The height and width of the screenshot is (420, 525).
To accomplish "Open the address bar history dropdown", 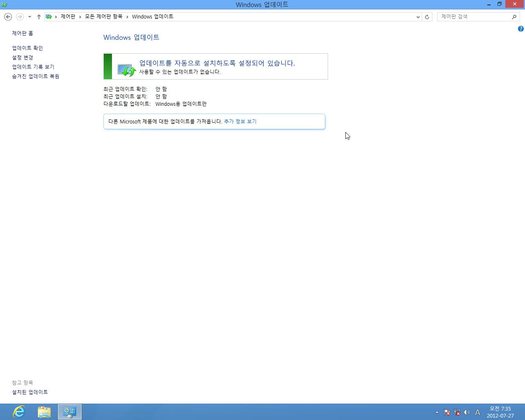I will [418, 17].
